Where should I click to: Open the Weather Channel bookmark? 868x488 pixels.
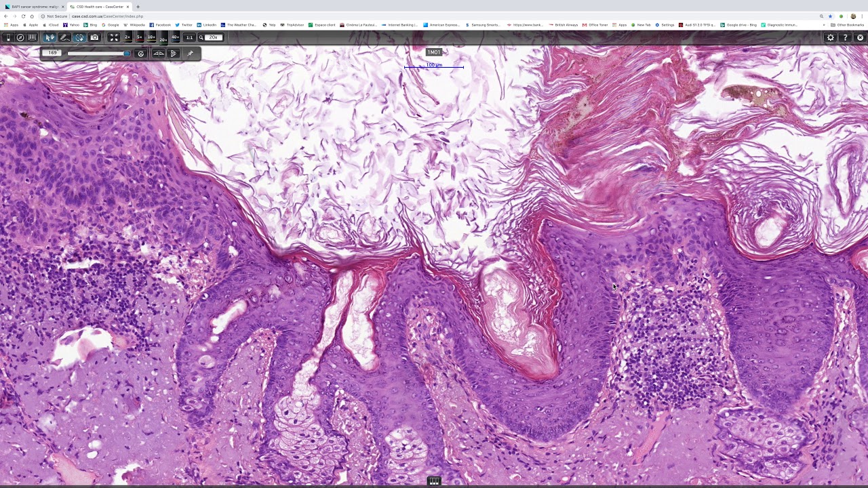tap(239, 25)
